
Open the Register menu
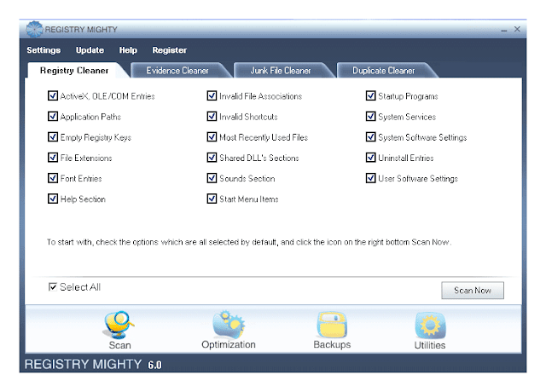pos(170,50)
